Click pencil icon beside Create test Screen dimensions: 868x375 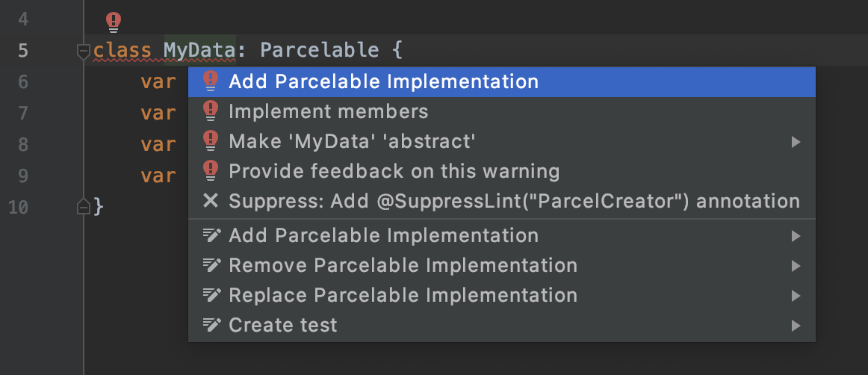[x=211, y=325]
